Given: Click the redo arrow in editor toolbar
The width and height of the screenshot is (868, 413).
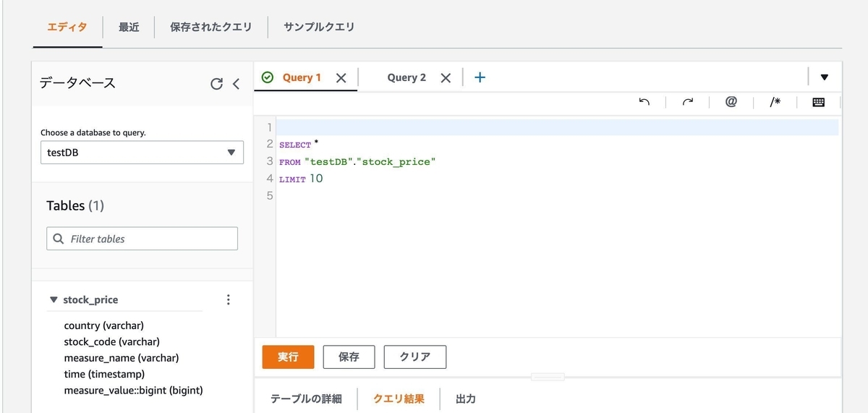Looking at the screenshot, I should [687, 102].
